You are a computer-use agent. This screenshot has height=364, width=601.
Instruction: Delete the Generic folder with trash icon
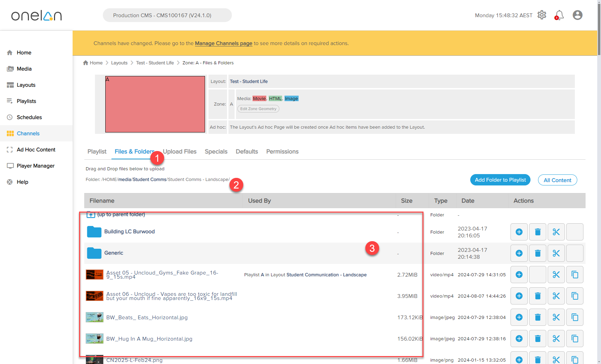point(537,253)
